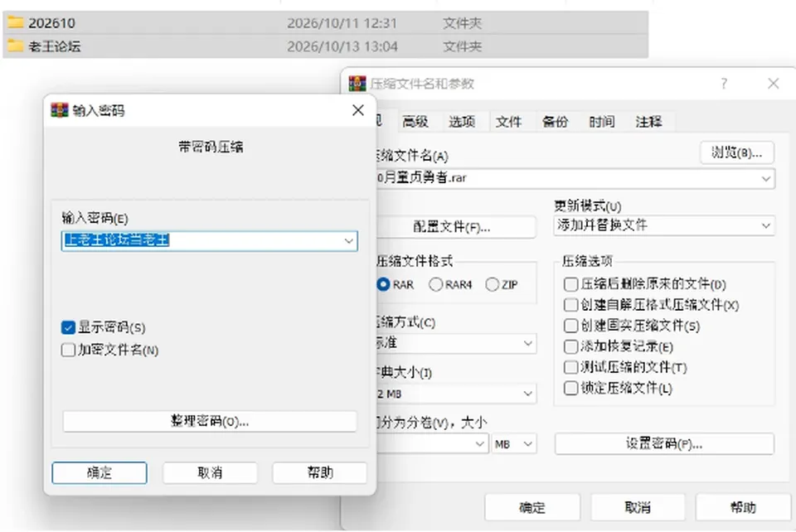Select the RAR format radio button
This screenshot has width=796, height=532.
pyautogui.click(x=383, y=284)
